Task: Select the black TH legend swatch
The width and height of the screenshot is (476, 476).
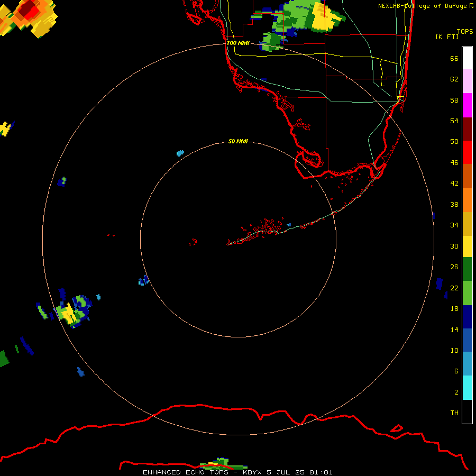Action: (467, 411)
